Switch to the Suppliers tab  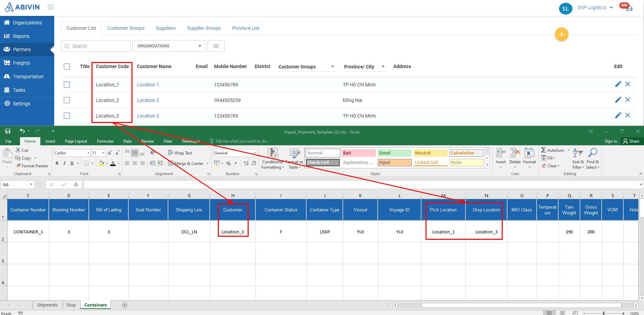pyautogui.click(x=166, y=28)
